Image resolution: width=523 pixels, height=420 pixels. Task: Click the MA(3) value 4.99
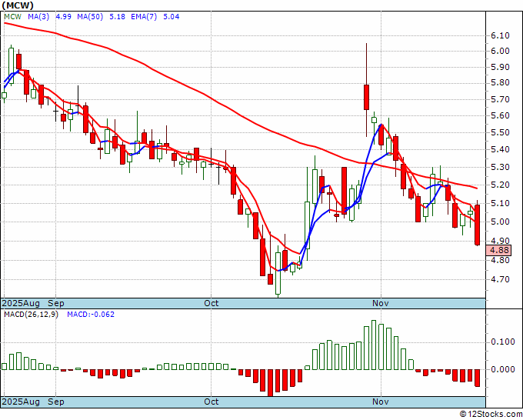click(63, 17)
